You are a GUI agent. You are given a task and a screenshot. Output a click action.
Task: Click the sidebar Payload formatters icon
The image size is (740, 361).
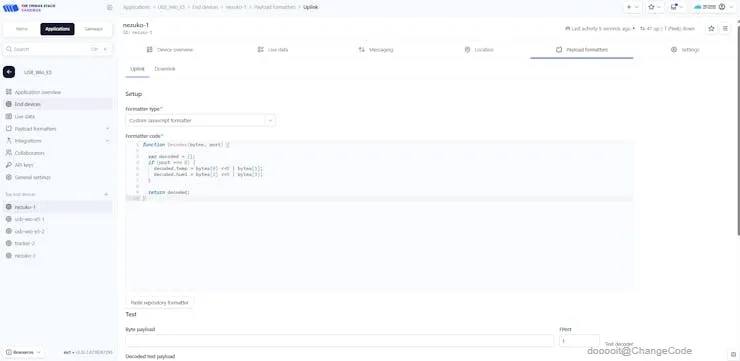coord(8,129)
